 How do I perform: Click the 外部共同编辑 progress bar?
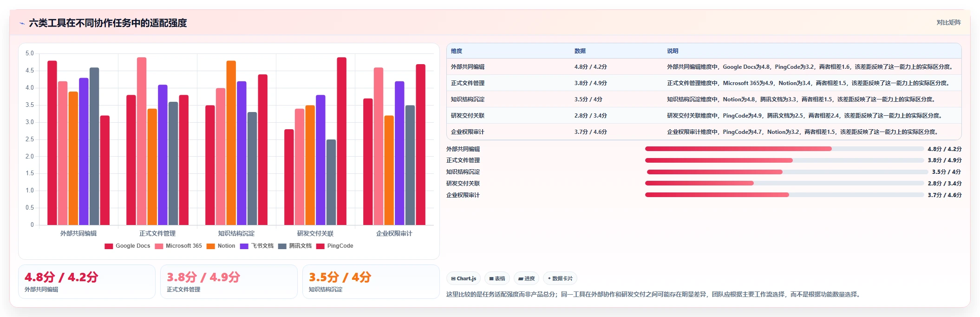(784, 149)
